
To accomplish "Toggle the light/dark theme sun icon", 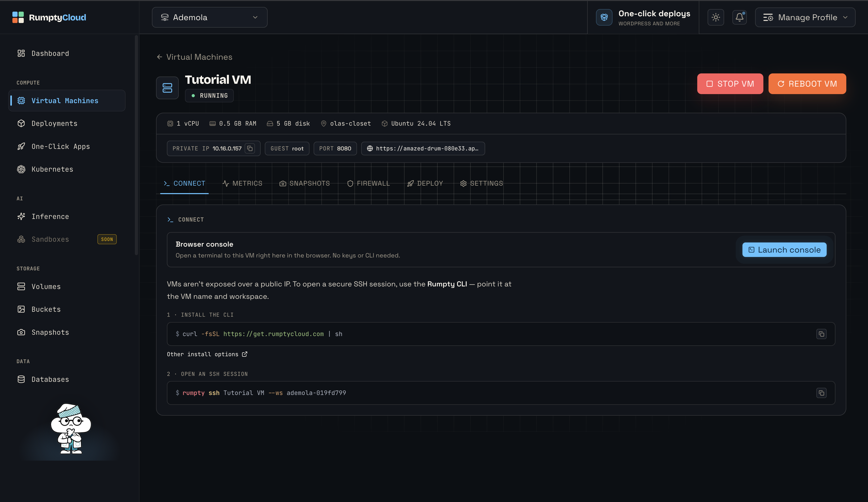I will point(716,17).
